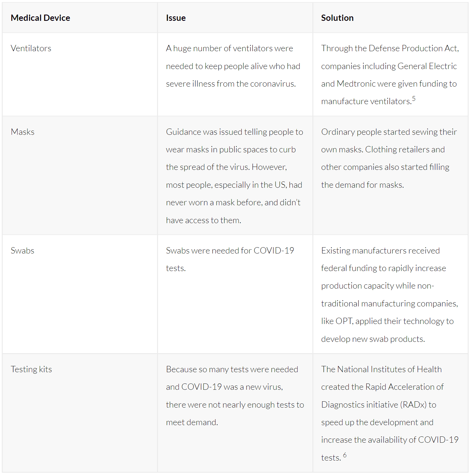
Task: Click the testing kits issue description
Action: [235, 396]
